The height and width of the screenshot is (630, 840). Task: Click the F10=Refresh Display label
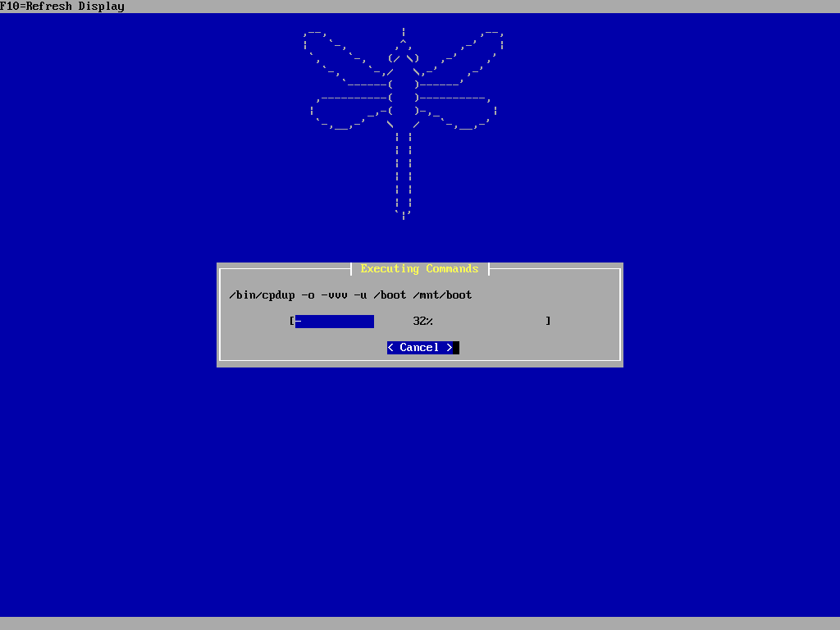(62, 7)
